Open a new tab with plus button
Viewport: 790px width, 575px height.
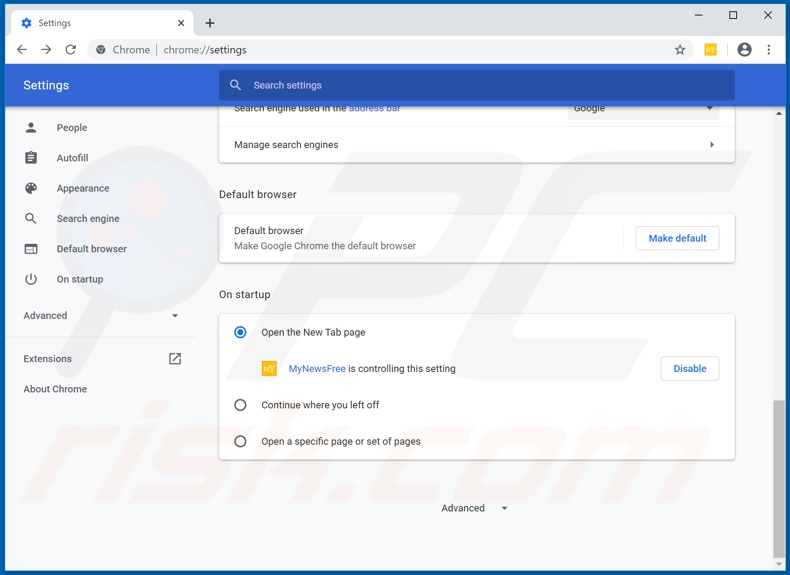pos(210,23)
